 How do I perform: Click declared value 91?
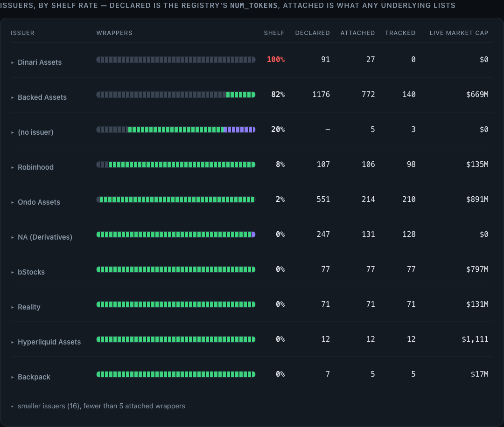click(x=326, y=59)
